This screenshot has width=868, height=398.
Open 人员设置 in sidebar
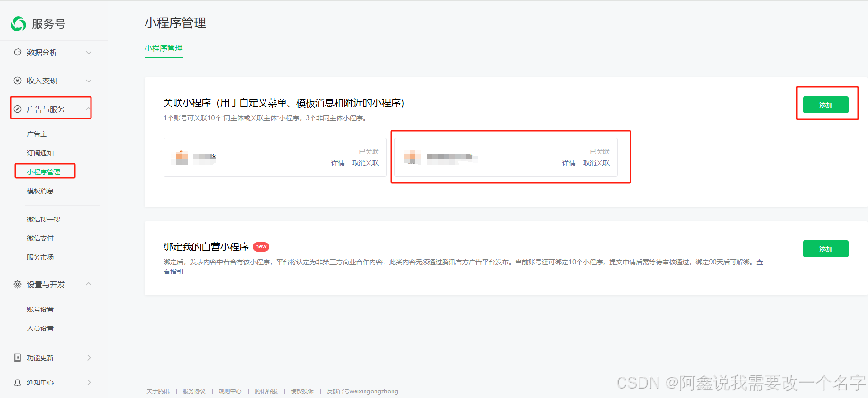click(40, 328)
